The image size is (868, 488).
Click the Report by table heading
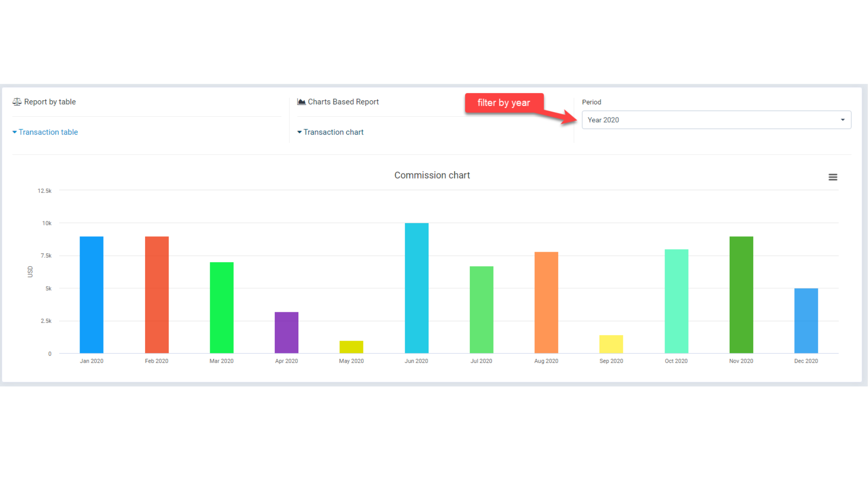tap(50, 102)
